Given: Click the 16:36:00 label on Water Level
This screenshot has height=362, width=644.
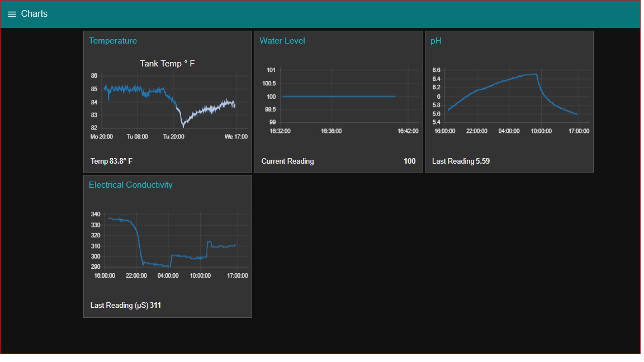Looking at the screenshot, I should pyautogui.click(x=332, y=131).
